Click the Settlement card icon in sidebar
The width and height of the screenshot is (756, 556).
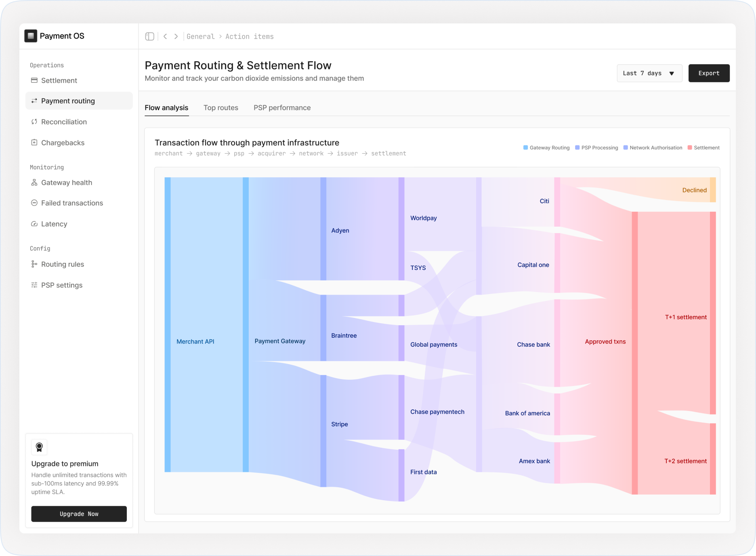[x=34, y=80]
